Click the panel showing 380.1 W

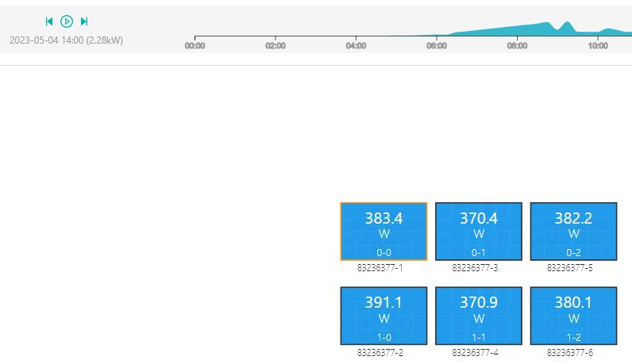click(x=573, y=316)
